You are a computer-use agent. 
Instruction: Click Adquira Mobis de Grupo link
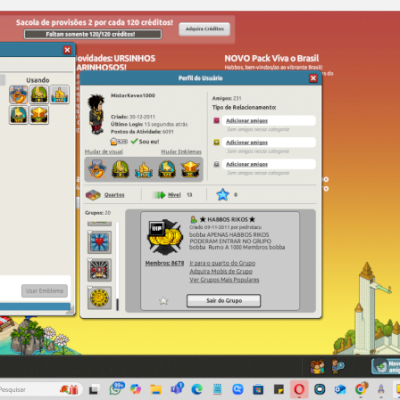[x=221, y=271]
